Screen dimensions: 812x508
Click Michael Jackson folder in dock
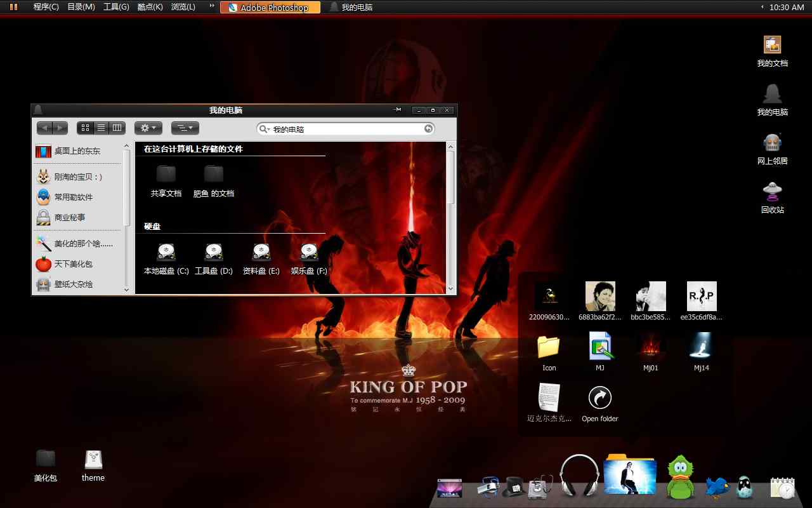point(630,474)
